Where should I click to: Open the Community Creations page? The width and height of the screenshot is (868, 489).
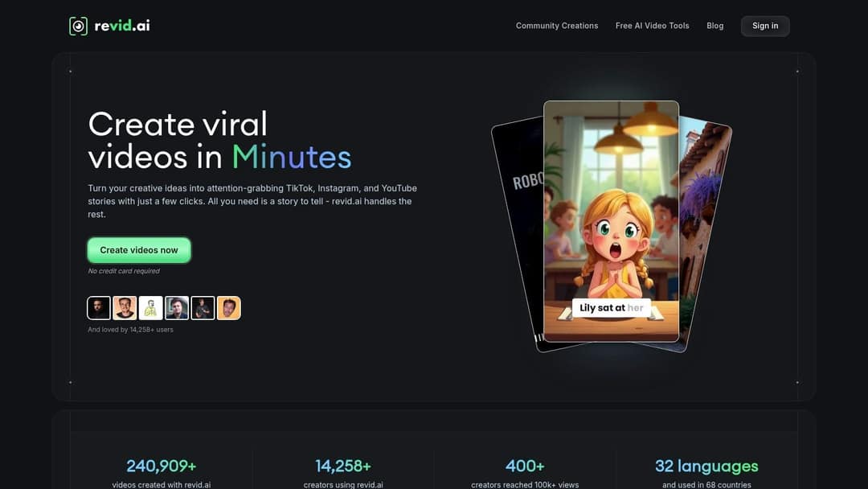point(557,26)
